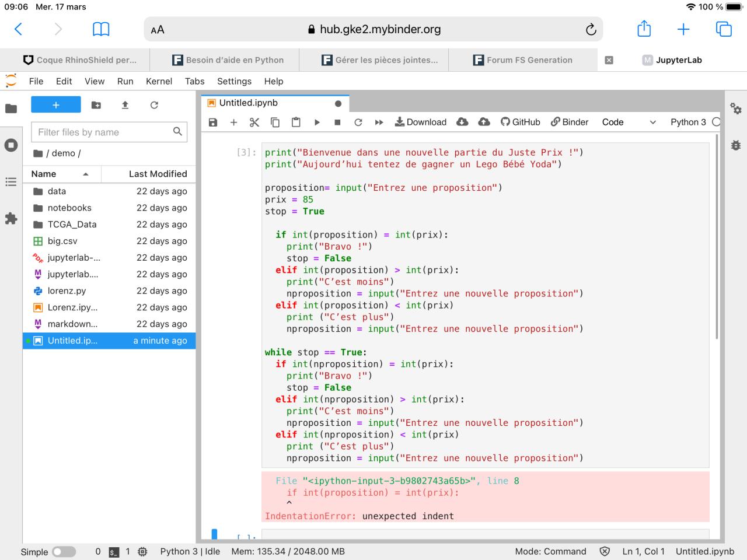Viewport: 747px width, 560px height.
Task: Click the Python 3 kernel name button
Action: tap(688, 122)
